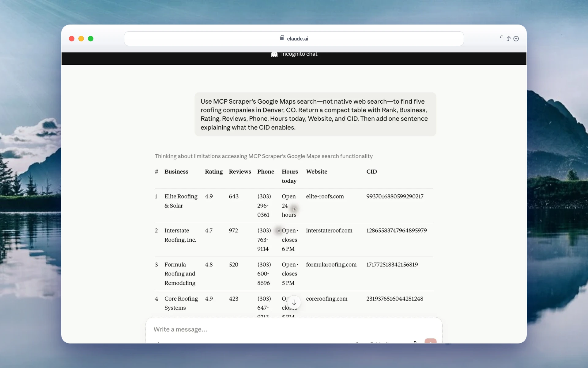Image resolution: width=588 pixels, height=368 pixels.
Task: Click the Open 24 hours cell
Action: (x=289, y=205)
